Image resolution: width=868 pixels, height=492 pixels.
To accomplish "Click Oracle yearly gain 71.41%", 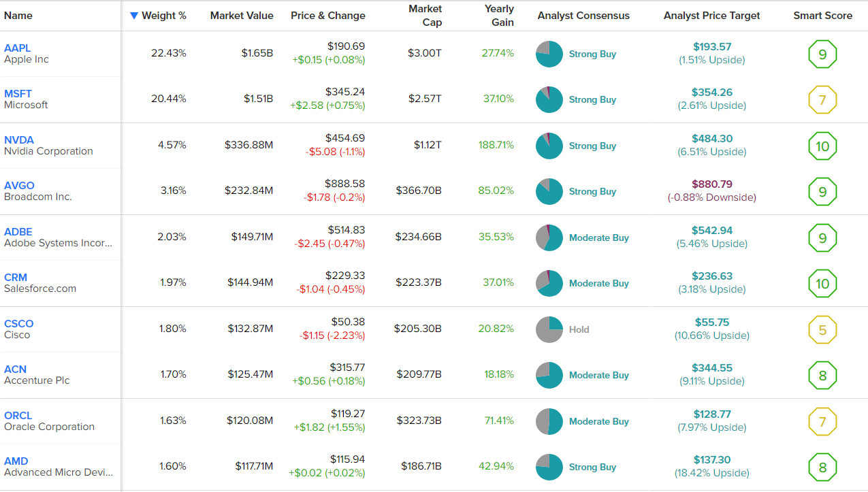I will pos(499,421).
